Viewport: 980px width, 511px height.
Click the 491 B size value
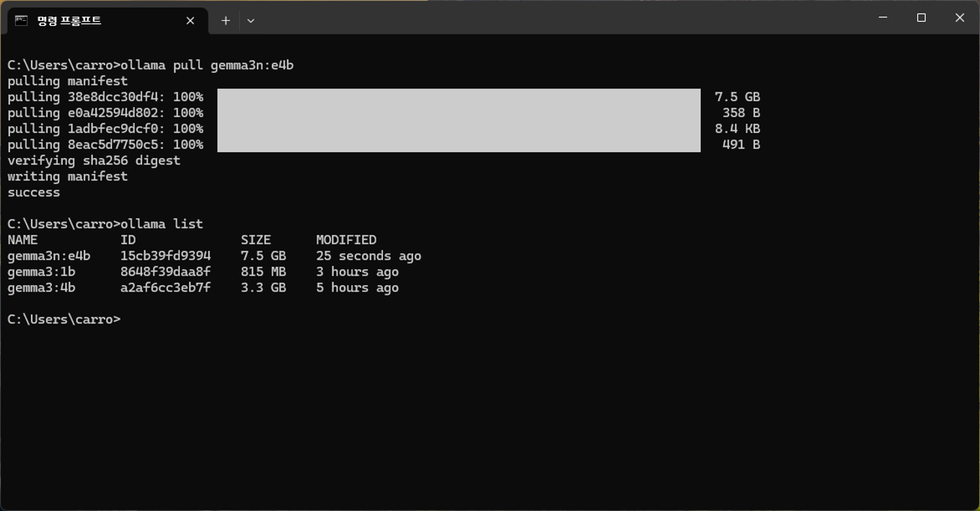coord(741,144)
